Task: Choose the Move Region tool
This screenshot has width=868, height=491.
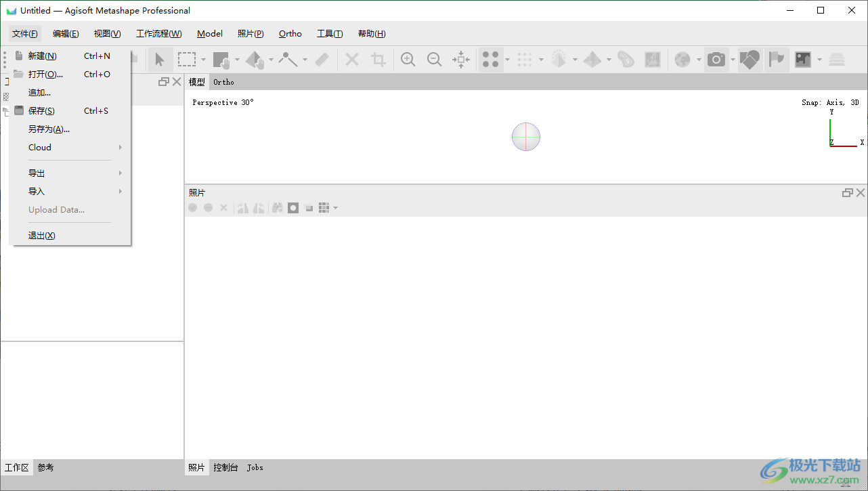Action: (x=221, y=60)
